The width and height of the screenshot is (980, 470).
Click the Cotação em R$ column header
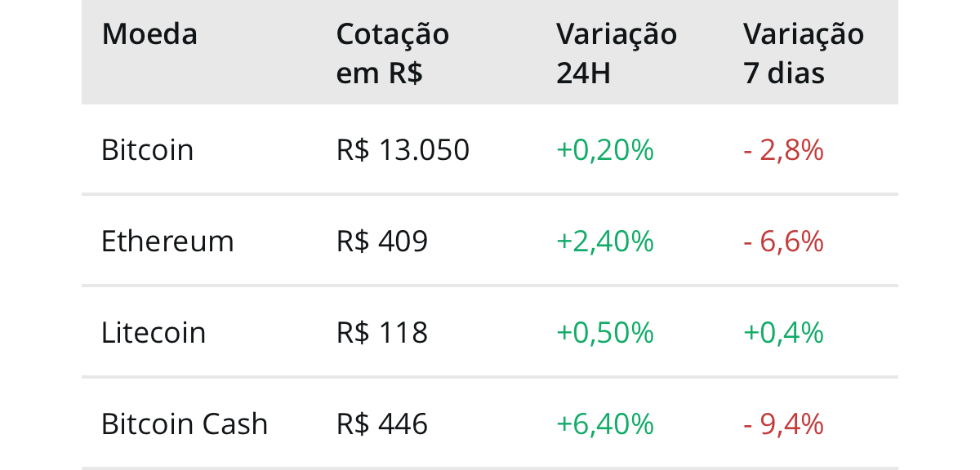393,54
